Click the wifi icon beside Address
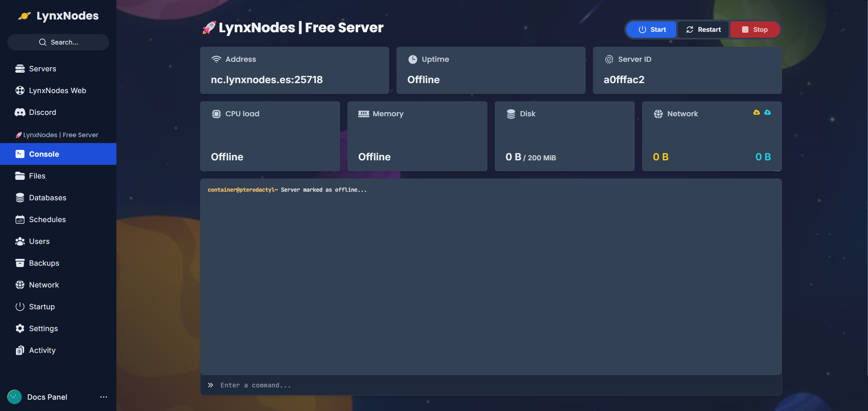The width and height of the screenshot is (868, 411). [x=216, y=59]
